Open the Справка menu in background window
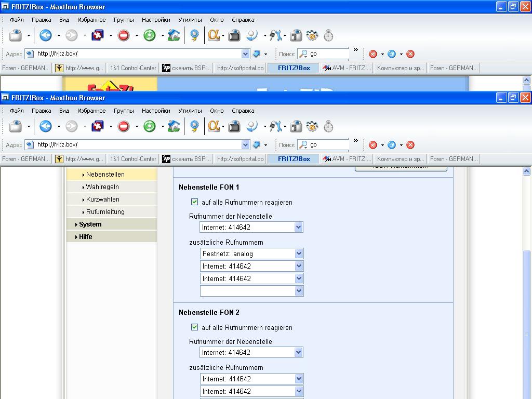This screenshot has height=399, width=532. point(243,20)
